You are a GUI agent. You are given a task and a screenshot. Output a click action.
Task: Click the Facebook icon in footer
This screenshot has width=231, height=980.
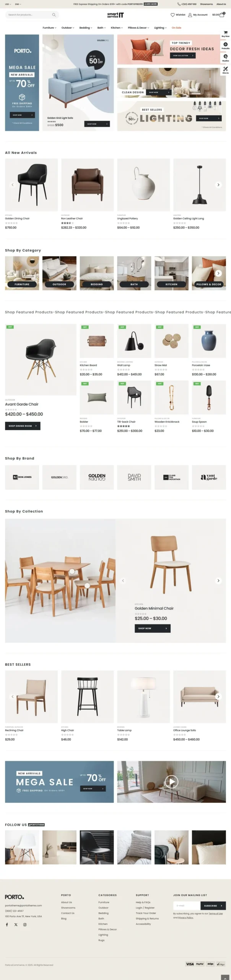pos(7,924)
